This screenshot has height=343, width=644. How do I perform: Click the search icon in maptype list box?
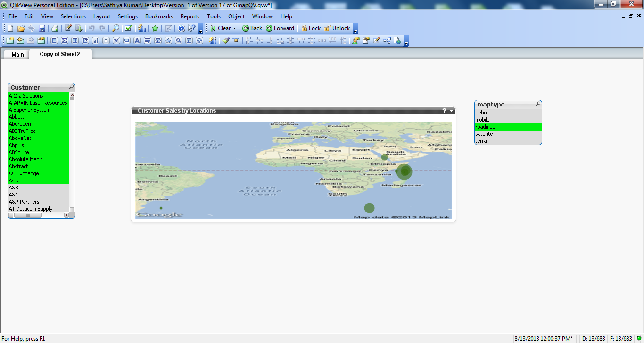(538, 104)
